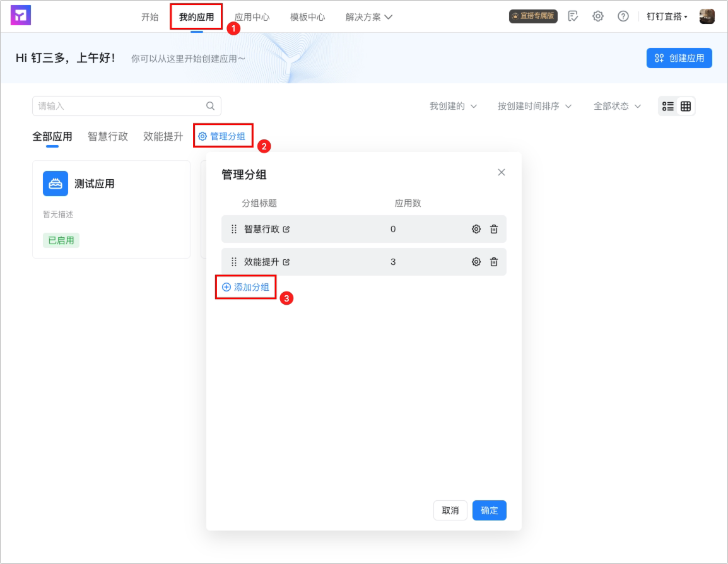Open the feedback note icon in header
Screen dimensions: 728x564
[x=573, y=16]
